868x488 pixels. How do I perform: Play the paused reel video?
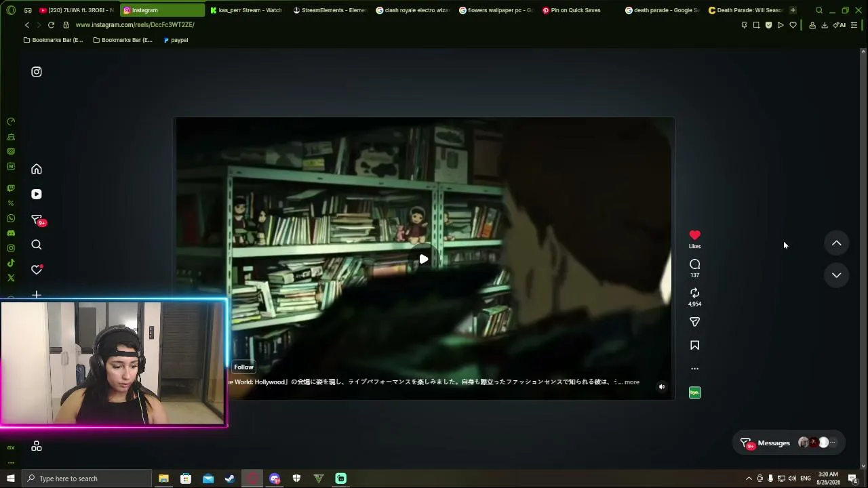[423, 259]
